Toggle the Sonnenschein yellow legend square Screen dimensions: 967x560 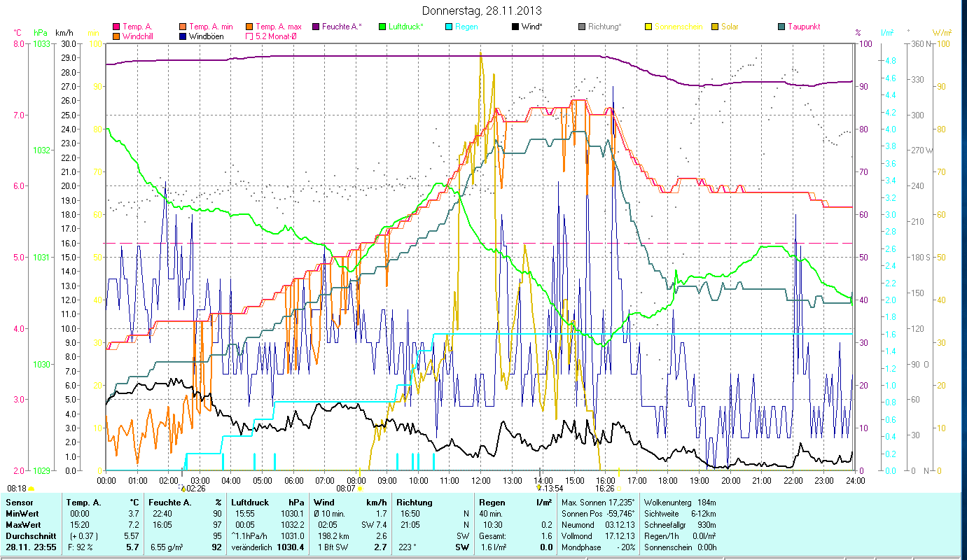coord(649,27)
